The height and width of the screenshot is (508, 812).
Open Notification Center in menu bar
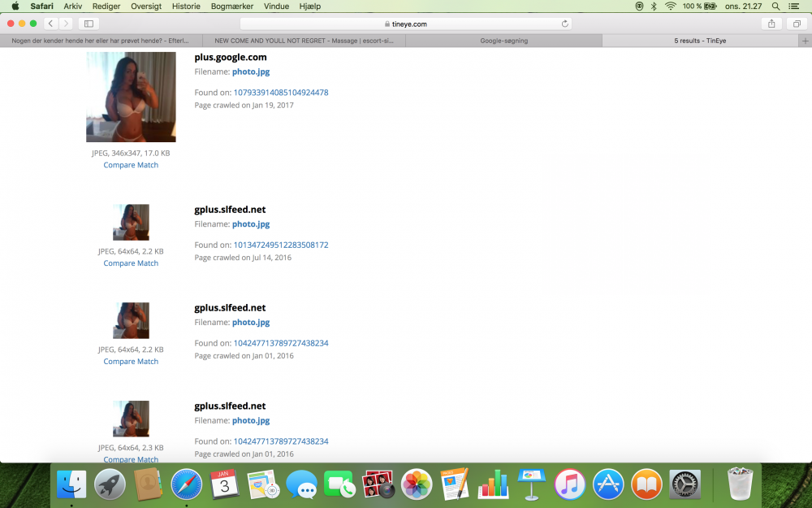[x=793, y=7]
